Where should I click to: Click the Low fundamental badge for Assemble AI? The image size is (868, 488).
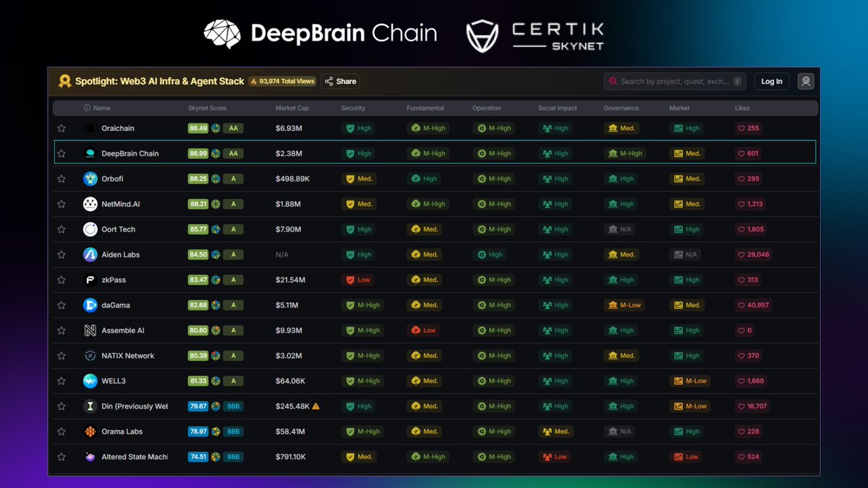424,330
